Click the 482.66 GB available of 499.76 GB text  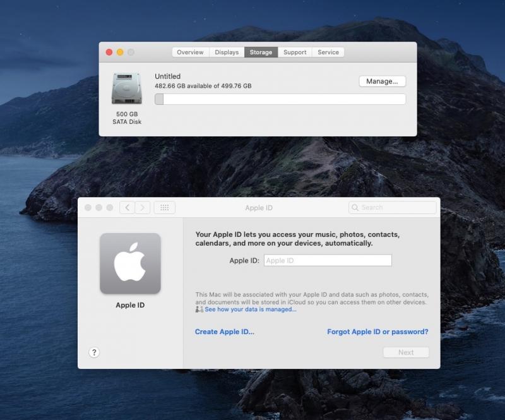pyautogui.click(x=203, y=86)
